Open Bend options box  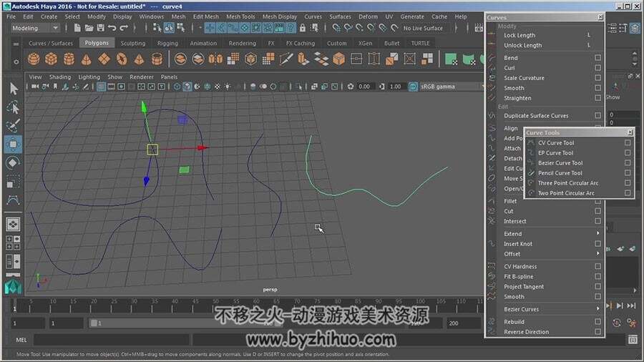coord(597,58)
